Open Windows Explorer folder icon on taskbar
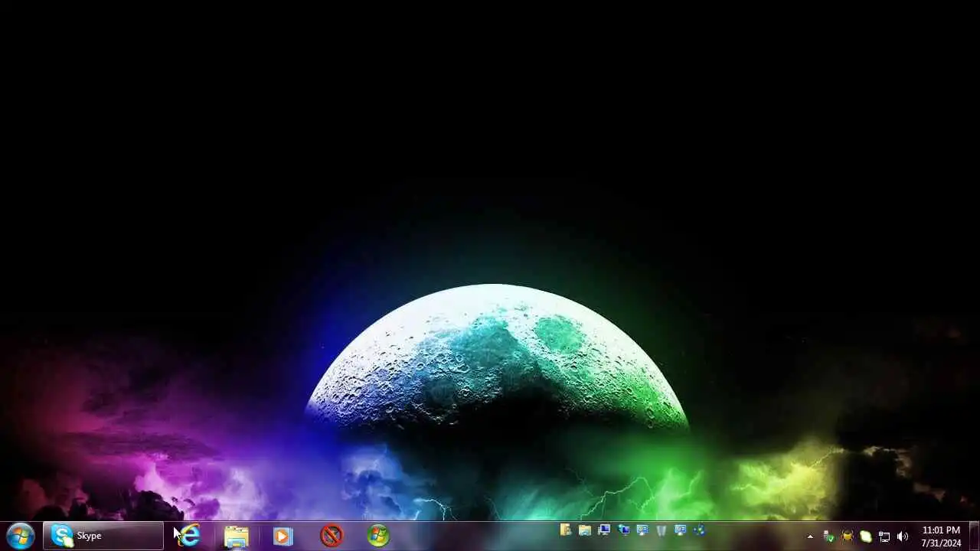Screen dimensions: 980x551 pos(237,536)
